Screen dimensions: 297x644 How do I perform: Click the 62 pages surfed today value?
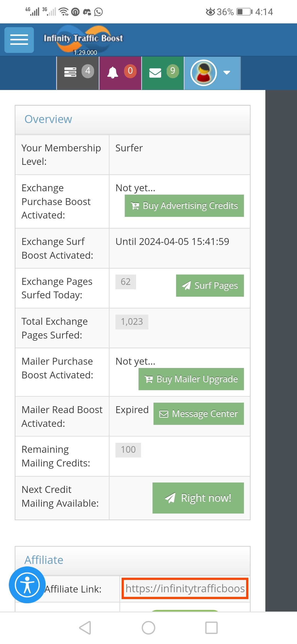coord(126,282)
